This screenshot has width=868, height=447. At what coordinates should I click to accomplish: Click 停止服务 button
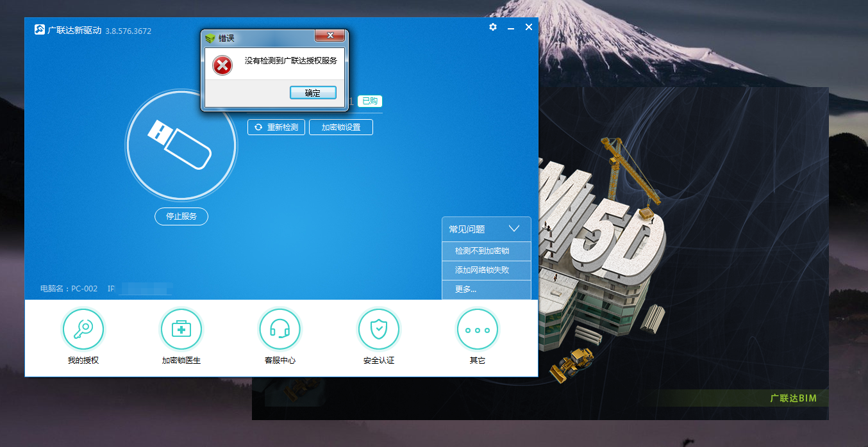click(x=181, y=216)
